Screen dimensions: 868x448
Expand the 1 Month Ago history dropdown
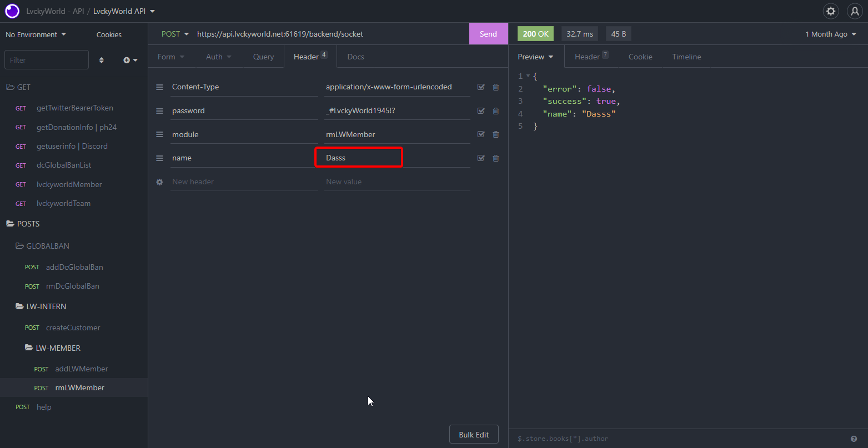830,34
